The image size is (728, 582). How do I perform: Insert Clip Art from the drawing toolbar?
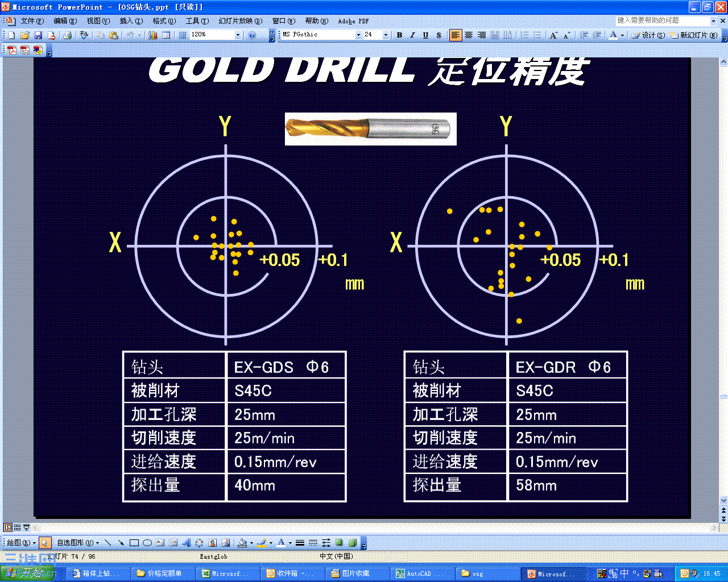212,543
